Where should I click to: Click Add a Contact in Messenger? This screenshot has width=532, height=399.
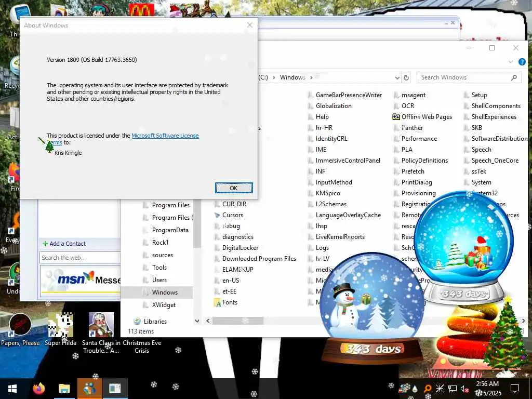click(x=64, y=244)
